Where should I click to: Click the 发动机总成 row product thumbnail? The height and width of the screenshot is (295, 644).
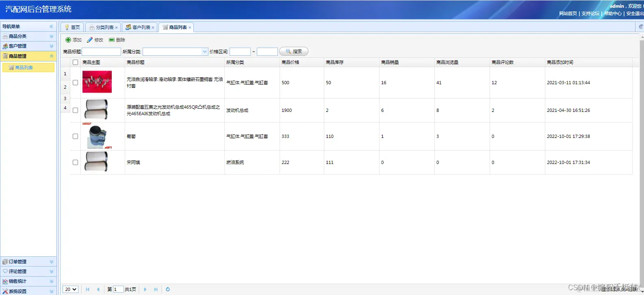coord(96,109)
